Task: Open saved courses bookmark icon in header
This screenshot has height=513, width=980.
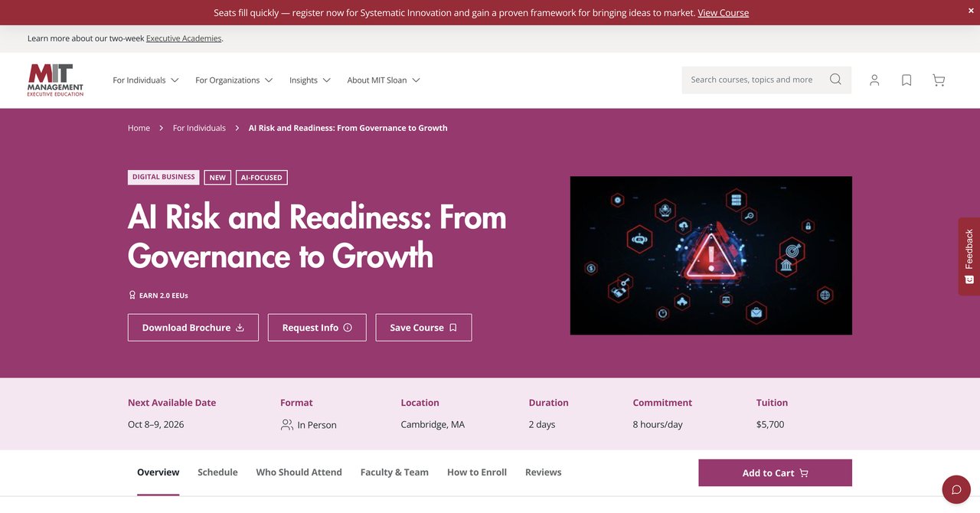Action: (906, 80)
